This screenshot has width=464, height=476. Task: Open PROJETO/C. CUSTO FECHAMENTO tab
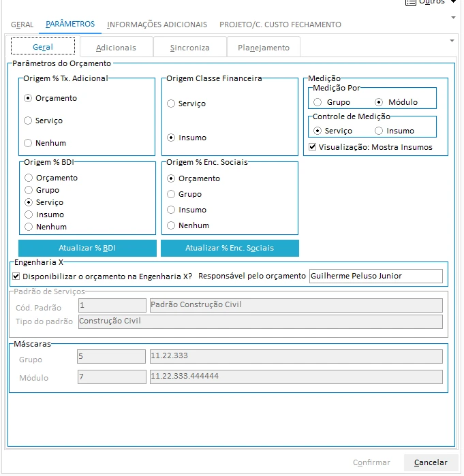click(280, 25)
